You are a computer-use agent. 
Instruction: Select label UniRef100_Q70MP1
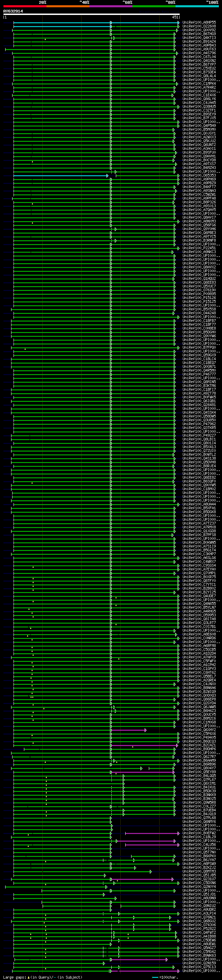click(199, 573)
